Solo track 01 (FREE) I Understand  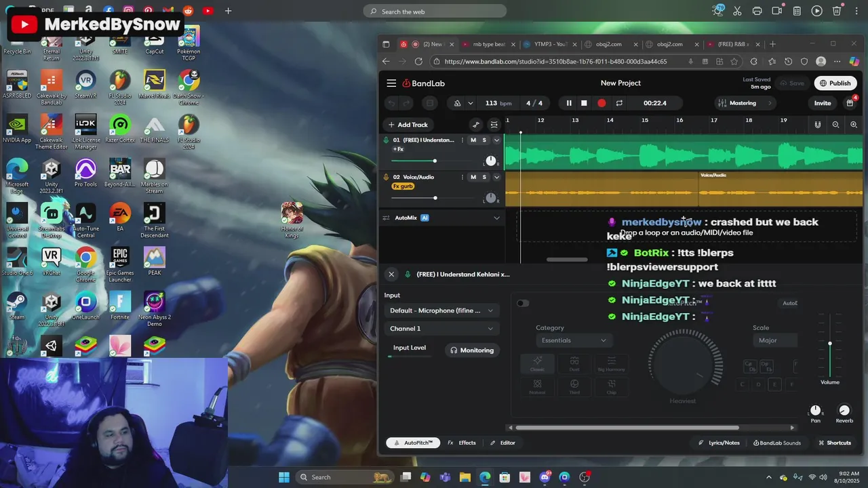point(484,140)
